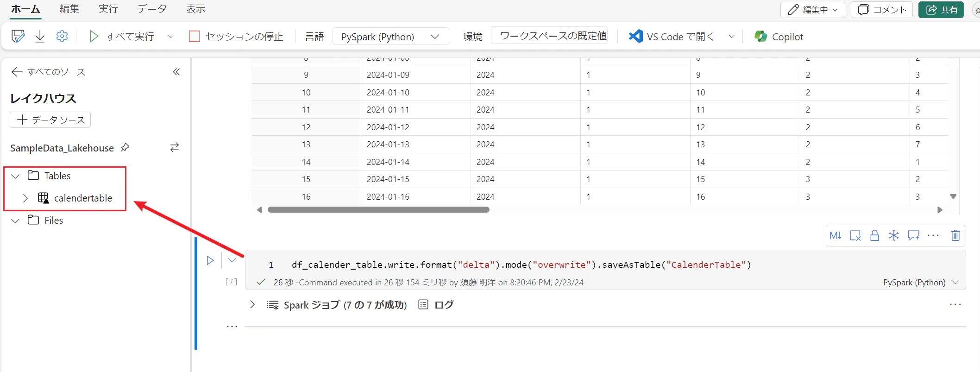Freeze the cell with snowflake icon
The image size is (980, 372).
tap(894, 235)
